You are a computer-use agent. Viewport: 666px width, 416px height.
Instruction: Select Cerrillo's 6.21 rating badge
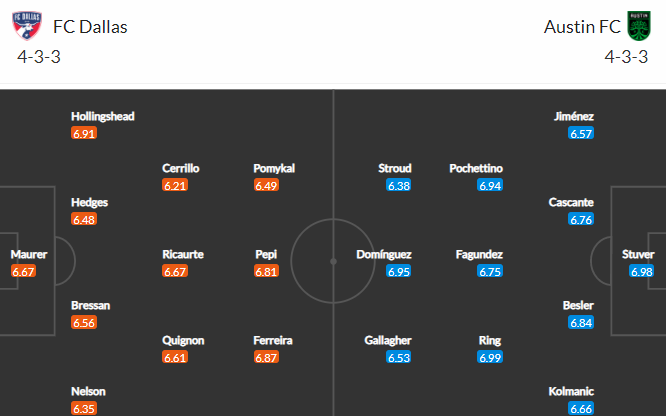click(x=175, y=185)
